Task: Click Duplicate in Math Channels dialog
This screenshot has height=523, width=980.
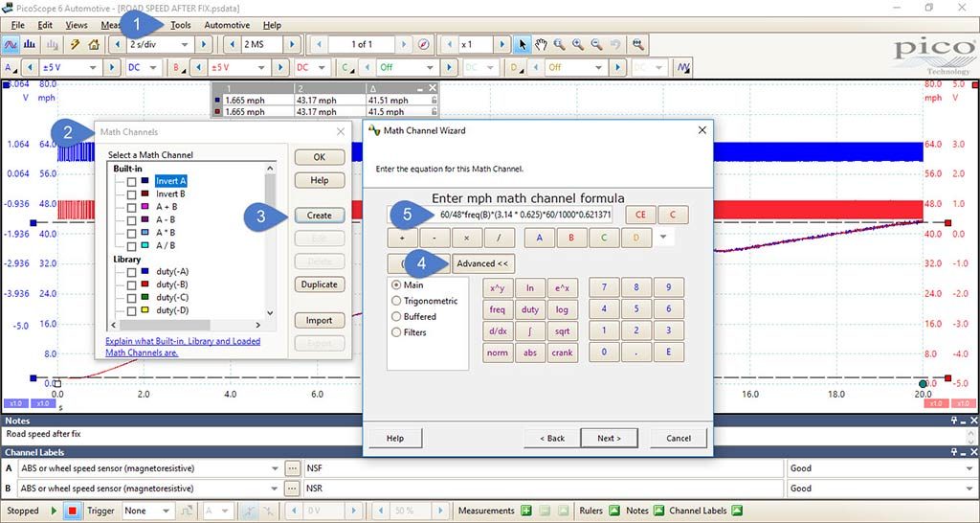Action: [x=319, y=284]
